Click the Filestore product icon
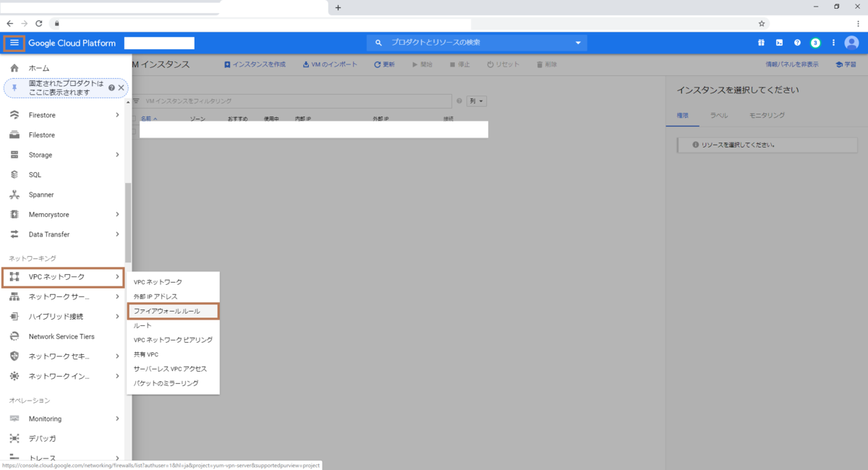 click(14, 135)
